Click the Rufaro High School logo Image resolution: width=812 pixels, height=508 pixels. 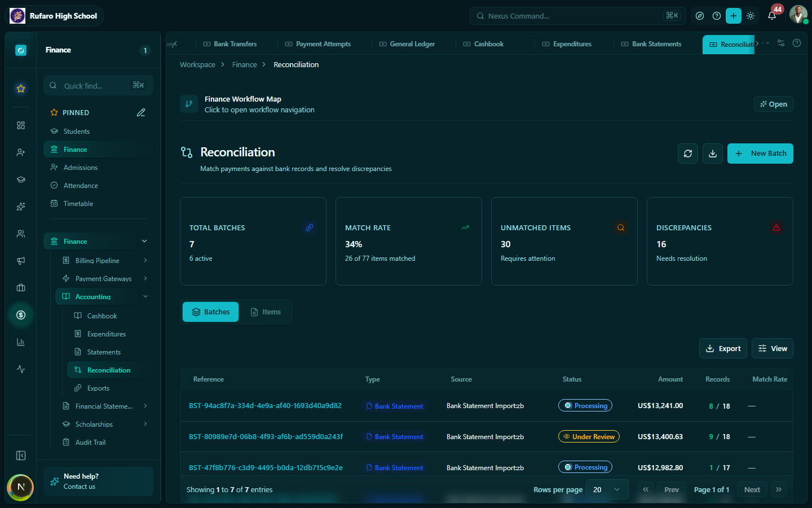pos(17,16)
